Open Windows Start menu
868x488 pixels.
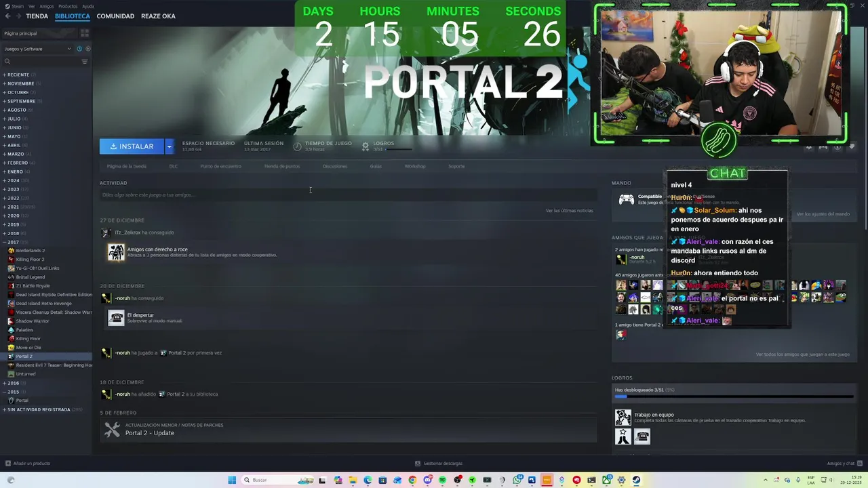tap(232, 480)
